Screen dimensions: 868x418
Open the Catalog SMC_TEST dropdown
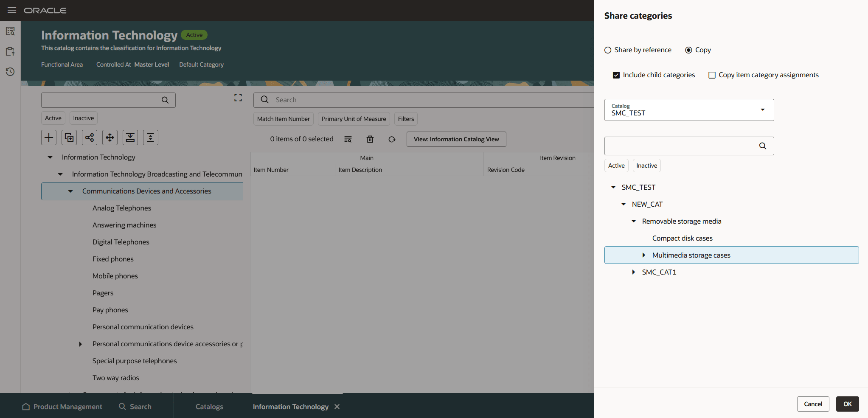click(689, 110)
